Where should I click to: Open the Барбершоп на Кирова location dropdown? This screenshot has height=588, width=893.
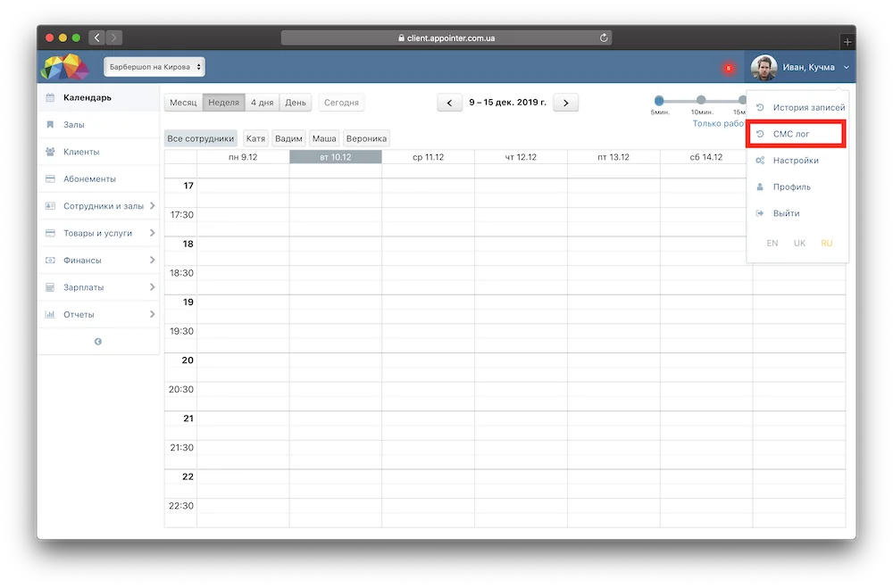pyautogui.click(x=154, y=67)
